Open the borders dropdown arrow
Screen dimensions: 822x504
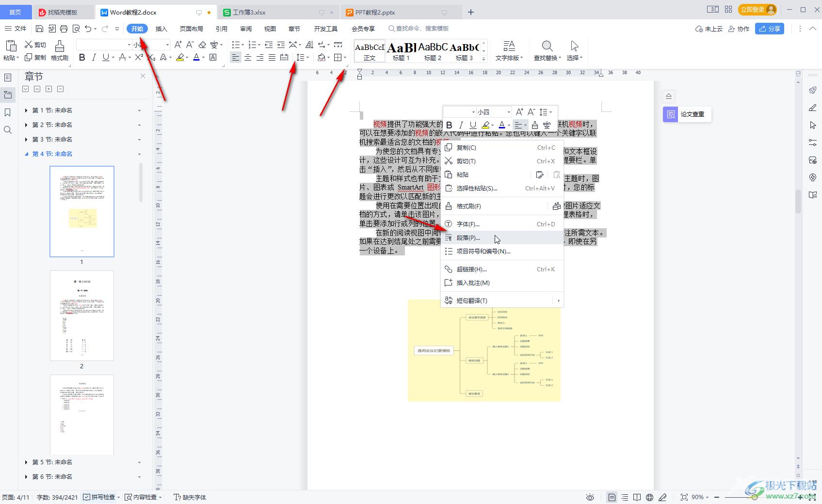345,57
